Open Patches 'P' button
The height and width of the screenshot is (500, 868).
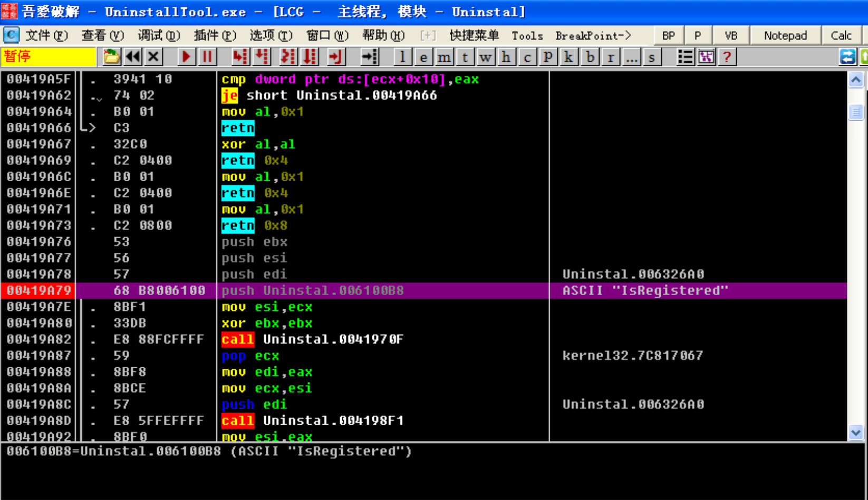[548, 56]
